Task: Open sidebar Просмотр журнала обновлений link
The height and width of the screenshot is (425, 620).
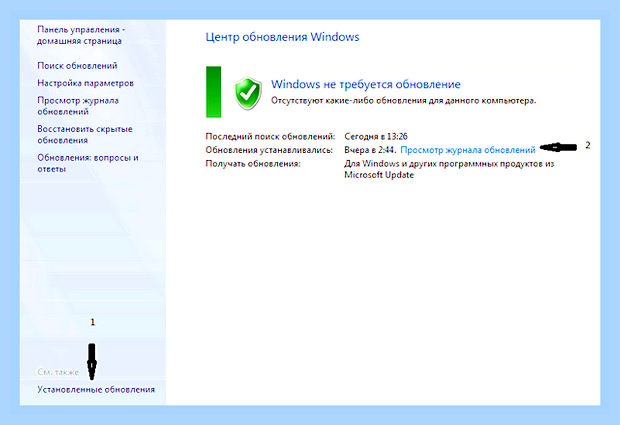Action: 78,106
